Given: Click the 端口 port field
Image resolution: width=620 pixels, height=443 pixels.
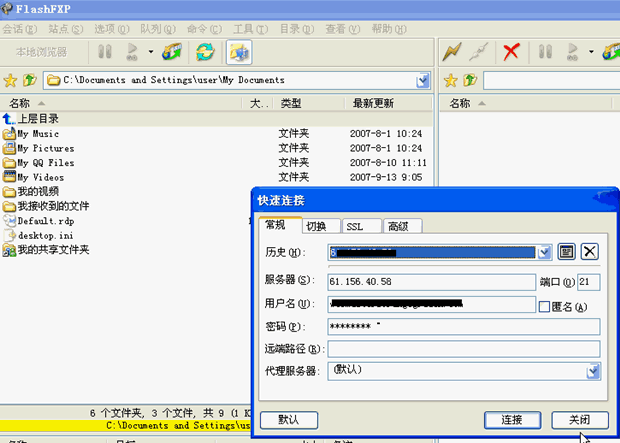Looking at the screenshot, I should pos(588,282).
